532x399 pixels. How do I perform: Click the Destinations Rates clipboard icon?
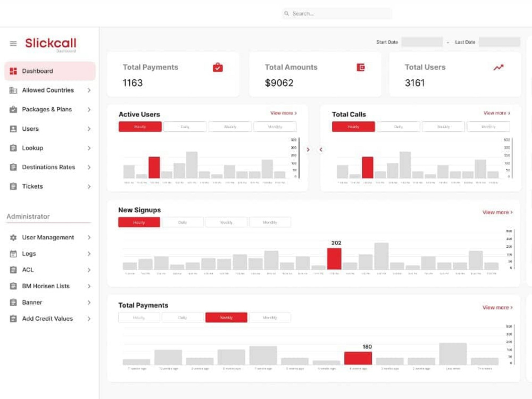13,167
